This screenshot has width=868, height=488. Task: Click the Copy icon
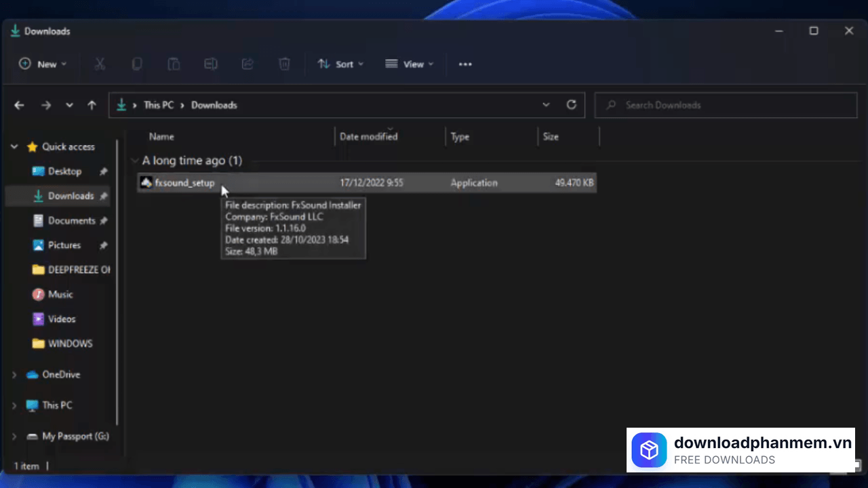click(x=137, y=64)
